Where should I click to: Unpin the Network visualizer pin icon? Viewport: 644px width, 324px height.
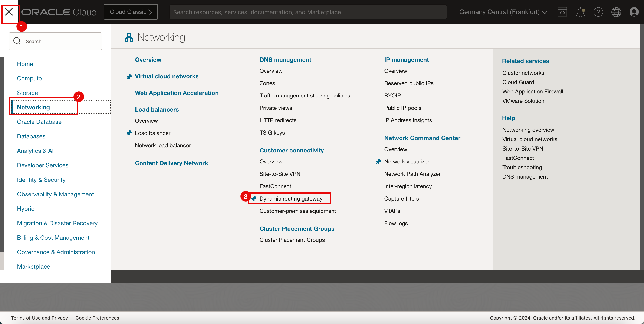pyautogui.click(x=378, y=162)
